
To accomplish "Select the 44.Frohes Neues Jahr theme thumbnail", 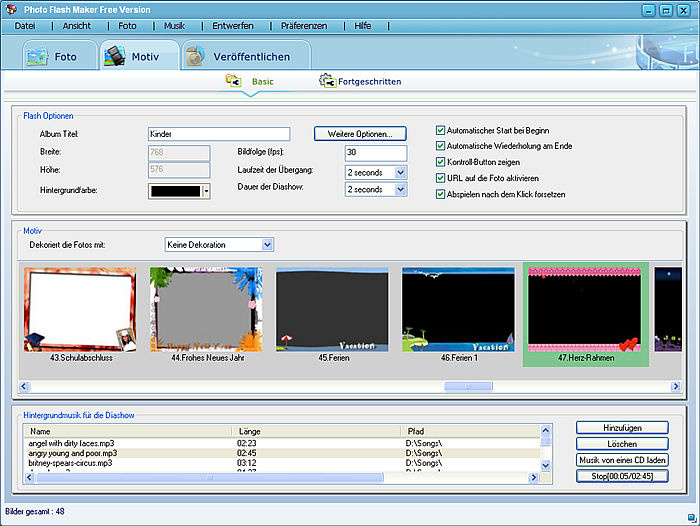I will 206,309.
